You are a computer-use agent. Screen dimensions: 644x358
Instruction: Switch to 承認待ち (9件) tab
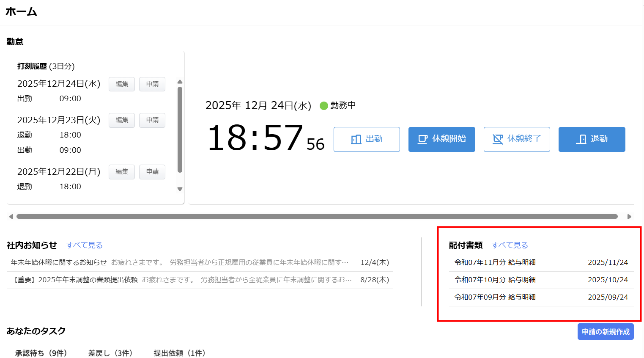[41, 353]
